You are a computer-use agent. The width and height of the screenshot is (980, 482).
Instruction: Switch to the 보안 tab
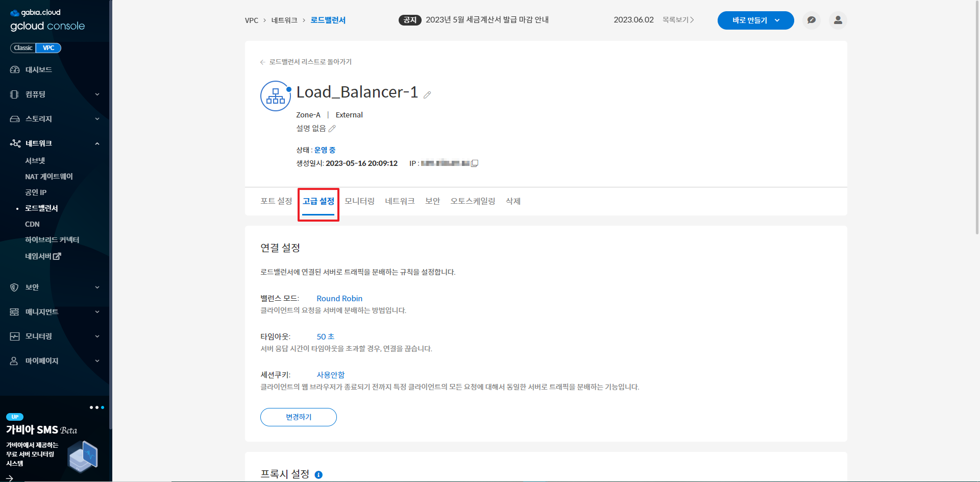(x=432, y=201)
